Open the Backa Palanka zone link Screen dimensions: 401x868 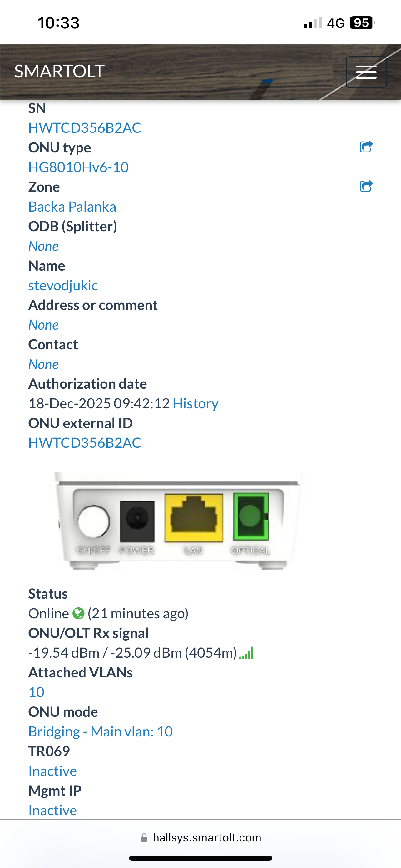coord(72,207)
